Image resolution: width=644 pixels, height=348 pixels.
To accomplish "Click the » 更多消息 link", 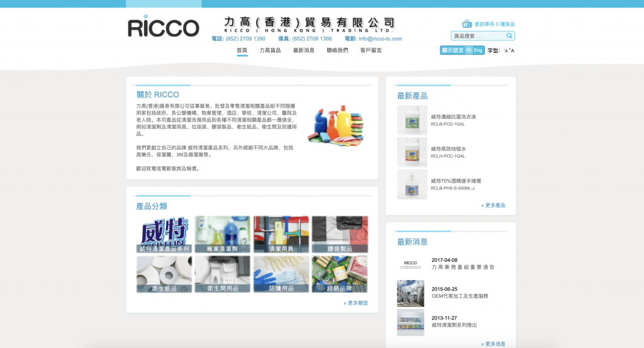I will (493, 344).
